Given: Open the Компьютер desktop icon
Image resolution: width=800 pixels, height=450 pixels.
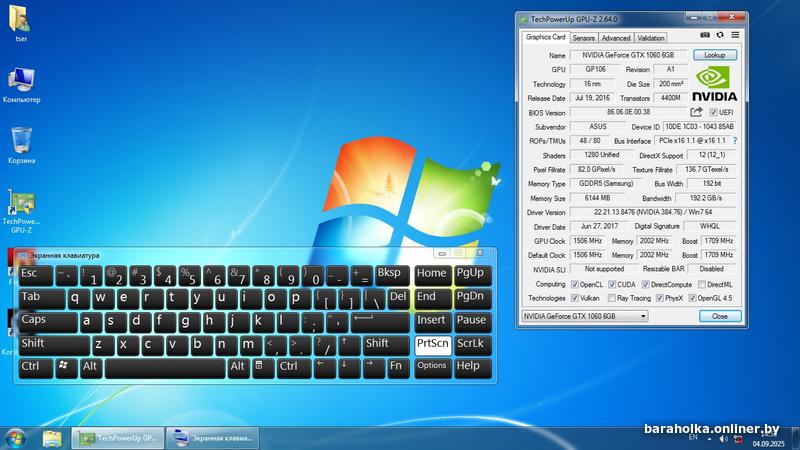Looking at the screenshot, I should click(22, 80).
